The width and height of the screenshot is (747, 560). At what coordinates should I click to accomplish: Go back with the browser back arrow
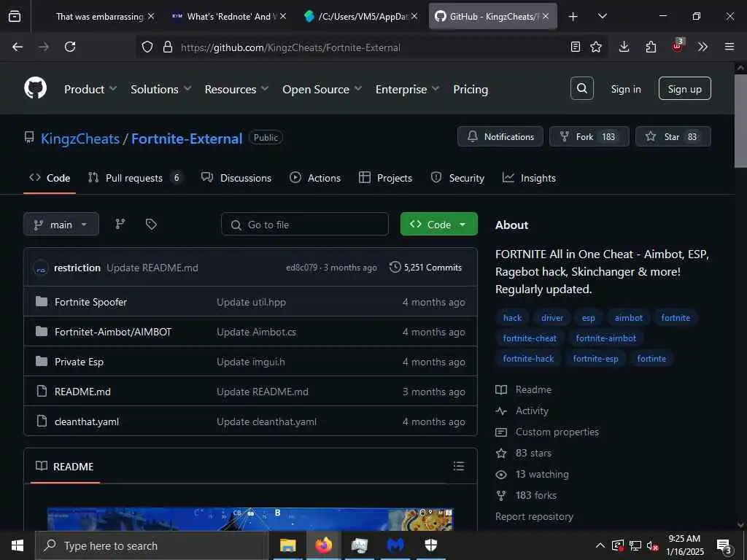18,47
